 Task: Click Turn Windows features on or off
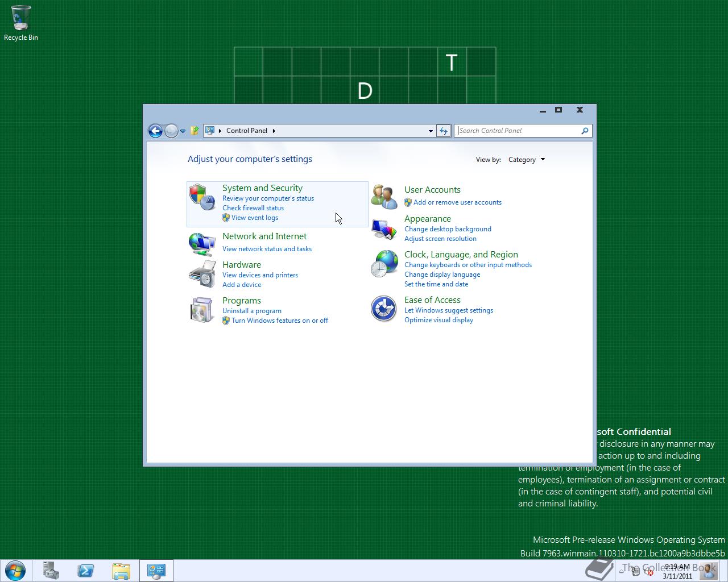pyautogui.click(x=280, y=321)
